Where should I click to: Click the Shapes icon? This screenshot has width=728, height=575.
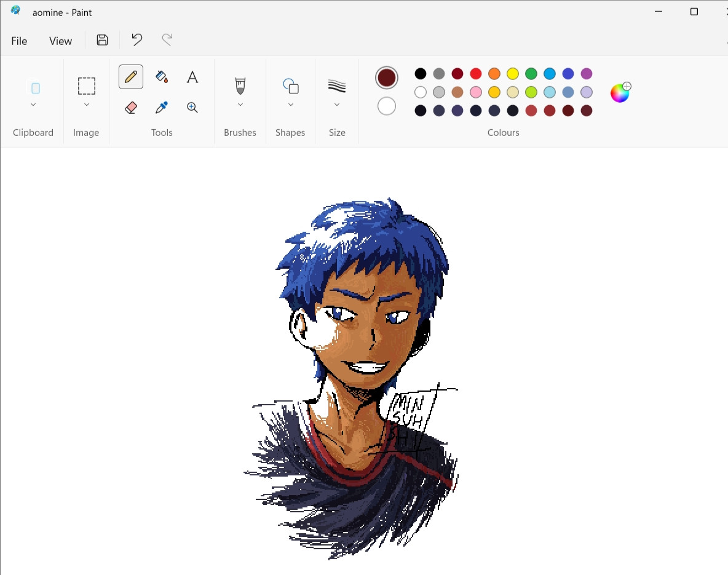pyautogui.click(x=291, y=86)
